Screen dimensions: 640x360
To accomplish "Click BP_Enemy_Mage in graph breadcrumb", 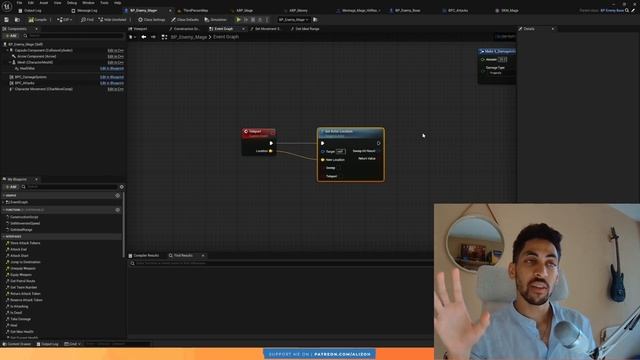I will point(189,37).
